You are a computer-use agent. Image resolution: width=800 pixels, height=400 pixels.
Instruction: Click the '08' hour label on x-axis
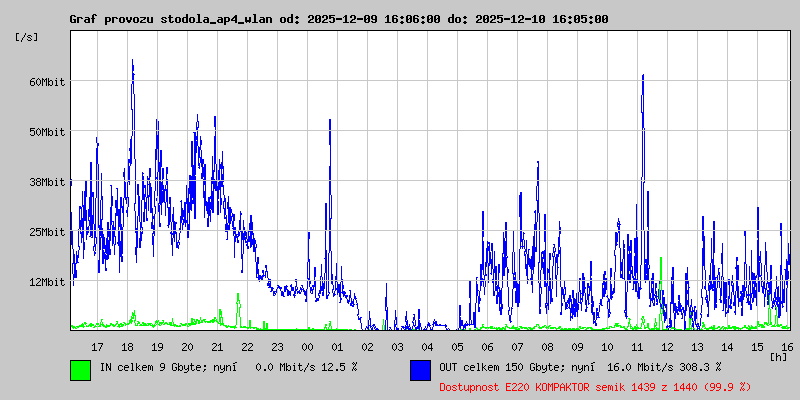(547, 347)
